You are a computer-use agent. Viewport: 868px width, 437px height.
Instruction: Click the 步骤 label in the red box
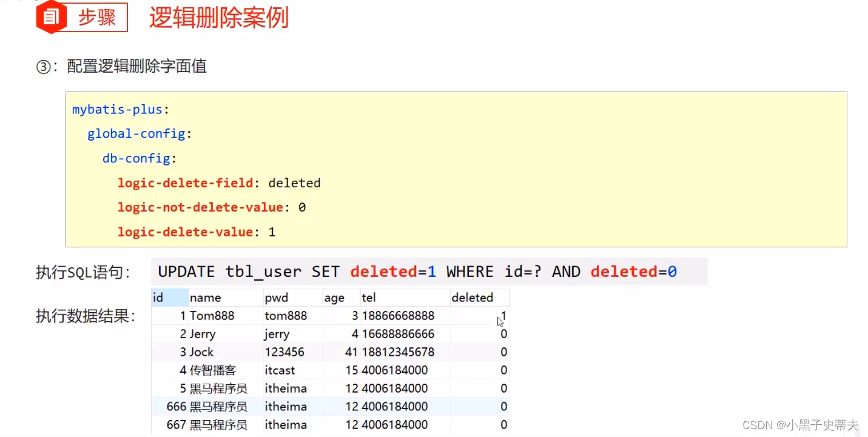pos(97,17)
